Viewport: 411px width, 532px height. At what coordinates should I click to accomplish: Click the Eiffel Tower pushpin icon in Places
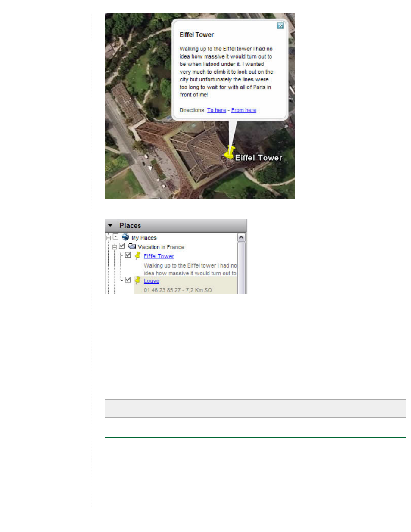(x=137, y=255)
